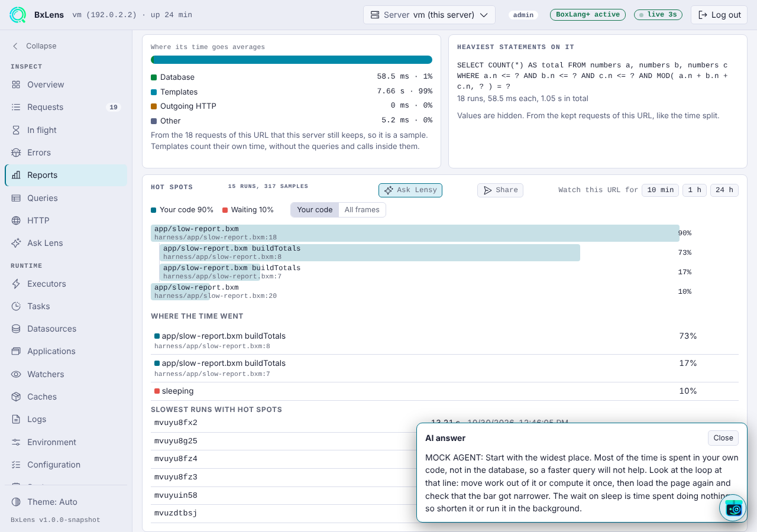This screenshot has height=532, width=757.
Task: Click the BoxLang+ active badge
Action: point(588,15)
